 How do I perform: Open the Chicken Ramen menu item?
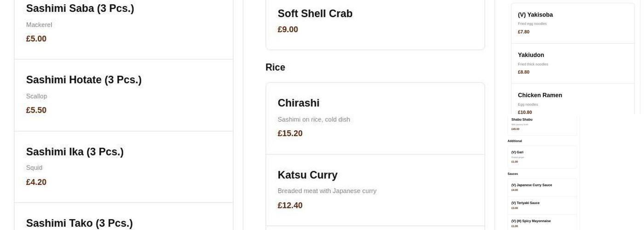(x=540, y=95)
